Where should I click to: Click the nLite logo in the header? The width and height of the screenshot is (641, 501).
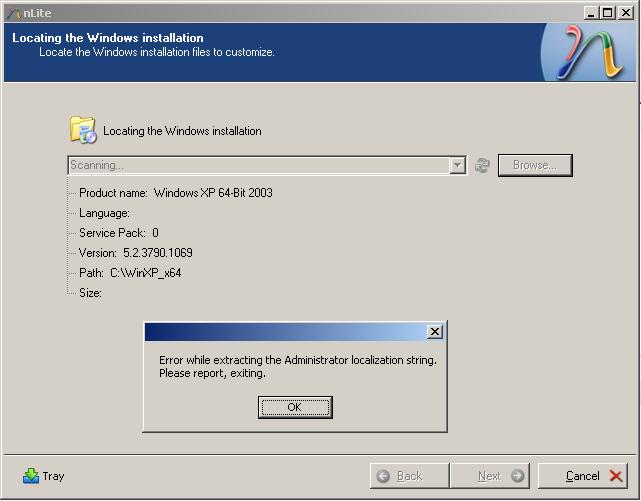(x=590, y=52)
